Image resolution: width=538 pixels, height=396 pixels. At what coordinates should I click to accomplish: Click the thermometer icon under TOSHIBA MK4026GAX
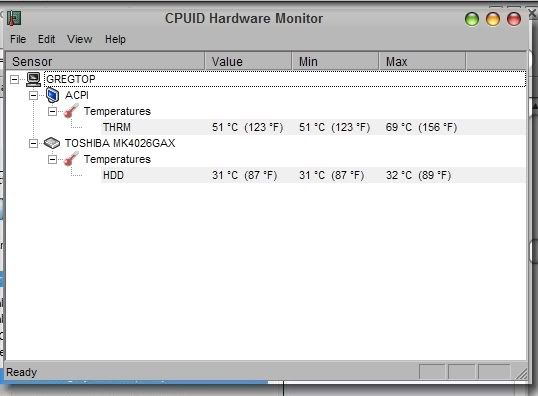71,159
